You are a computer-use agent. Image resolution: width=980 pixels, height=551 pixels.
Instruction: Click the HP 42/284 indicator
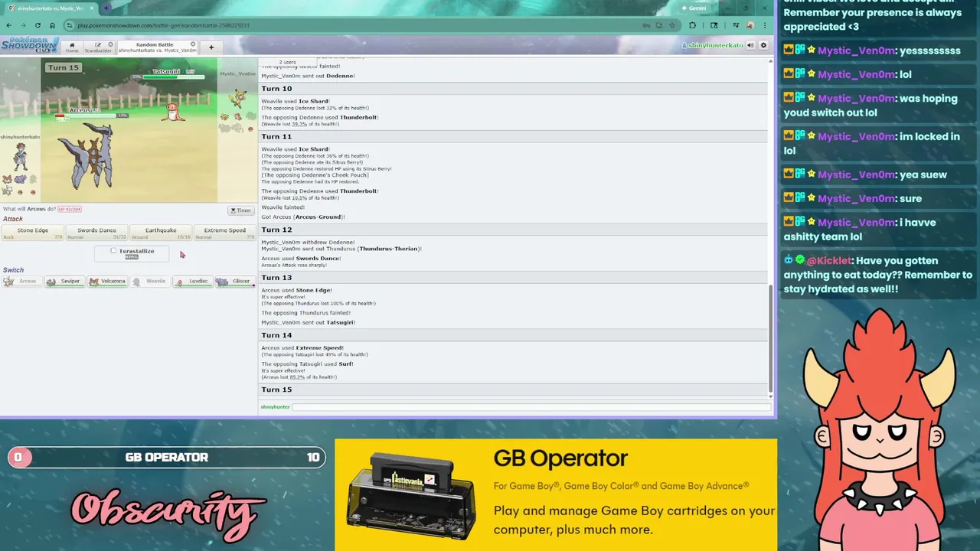[x=70, y=209]
